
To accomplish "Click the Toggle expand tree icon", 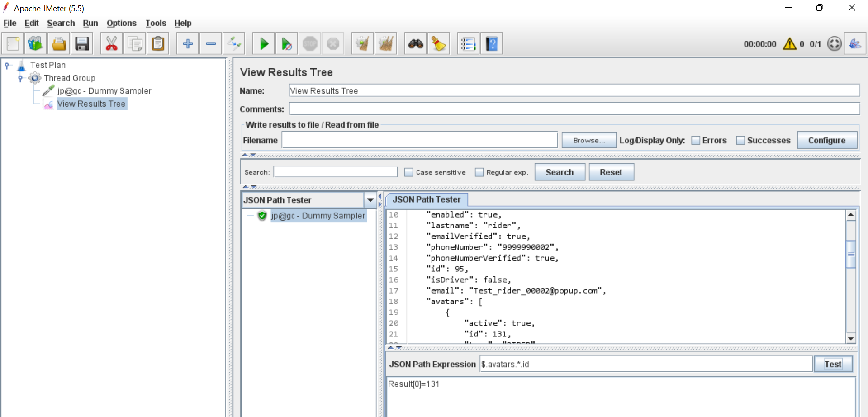I will [x=234, y=44].
